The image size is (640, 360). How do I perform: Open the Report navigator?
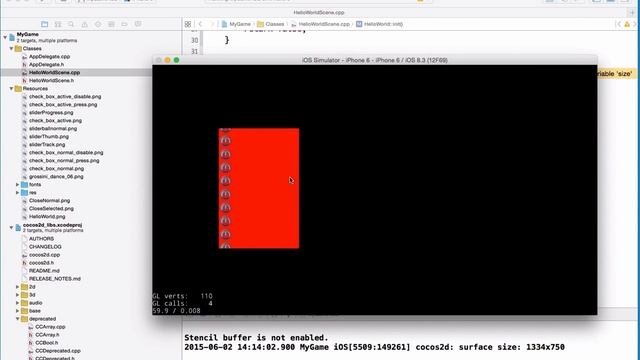(138, 24)
